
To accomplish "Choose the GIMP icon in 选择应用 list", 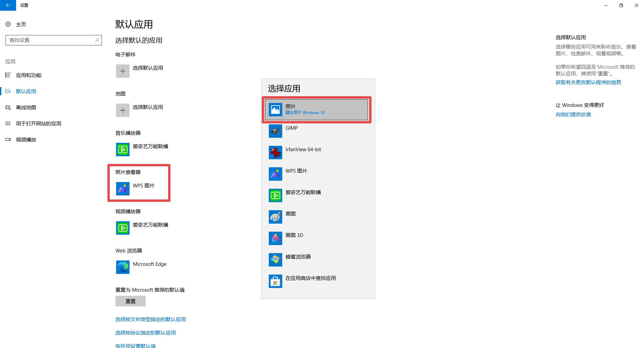I will 276,131.
